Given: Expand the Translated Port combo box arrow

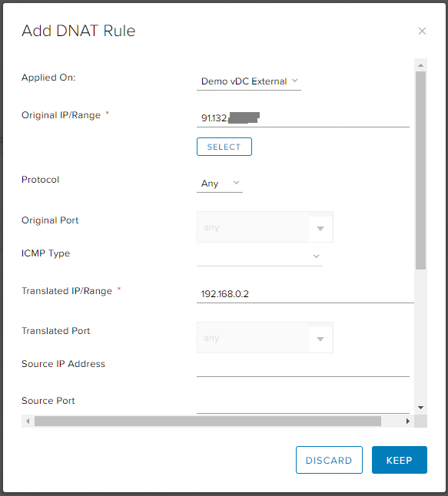Looking at the screenshot, I should pyautogui.click(x=320, y=339).
